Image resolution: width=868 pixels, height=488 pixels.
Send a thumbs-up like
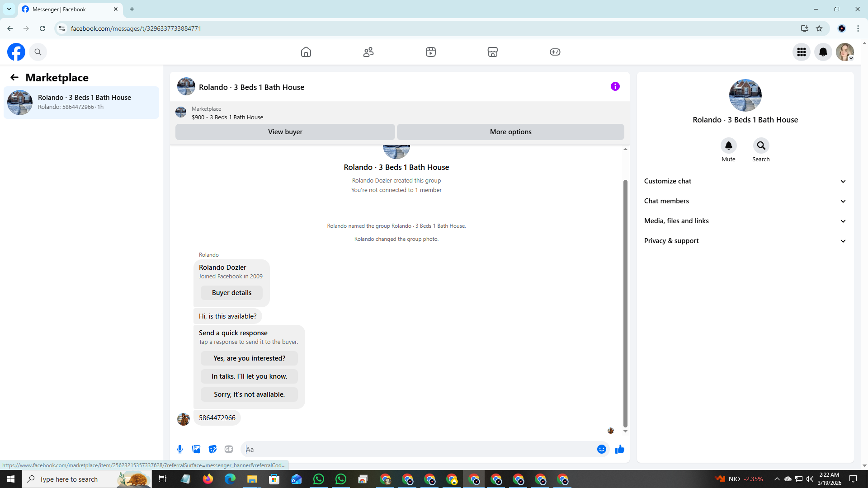pos(619,449)
